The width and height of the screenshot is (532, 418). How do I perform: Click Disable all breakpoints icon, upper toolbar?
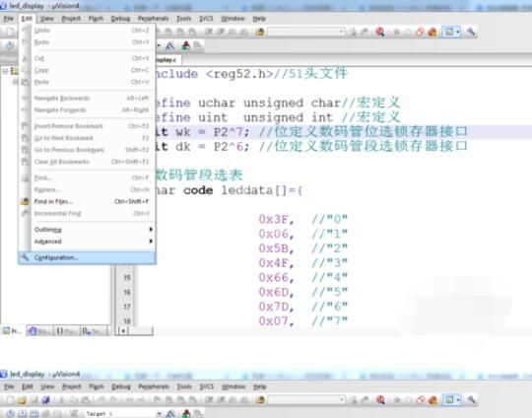(x=420, y=32)
